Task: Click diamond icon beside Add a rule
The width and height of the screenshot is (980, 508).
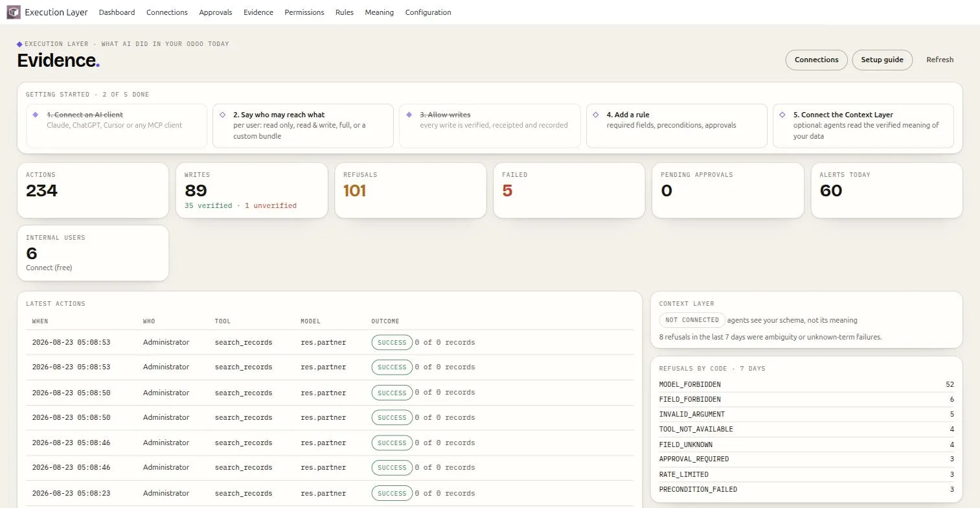Action: pyautogui.click(x=596, y=115)
